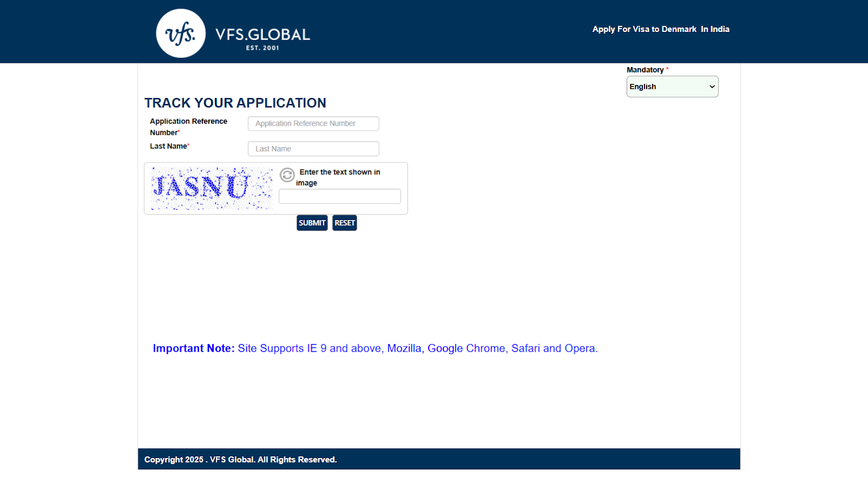Click 'Apply For Visa to Denmark In India' text
Image resolution: width=868 pixels, height=484 pixels.
[x=661, y=29]
